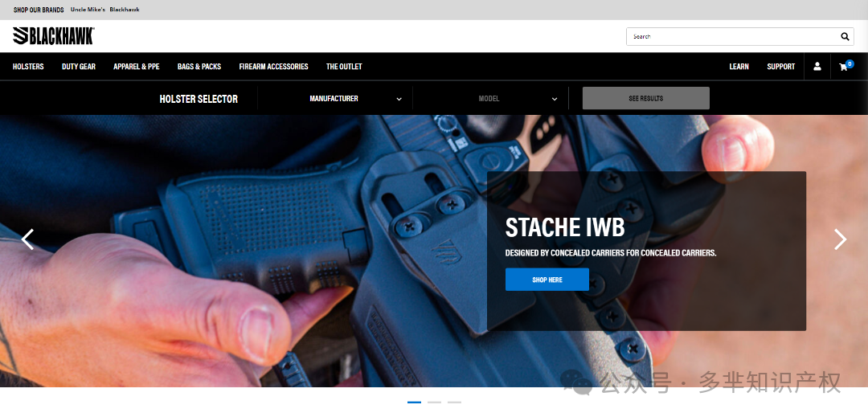Open the Firearm Accessories menu
This screenshot has width=868, height=417.
click(273, 67)
